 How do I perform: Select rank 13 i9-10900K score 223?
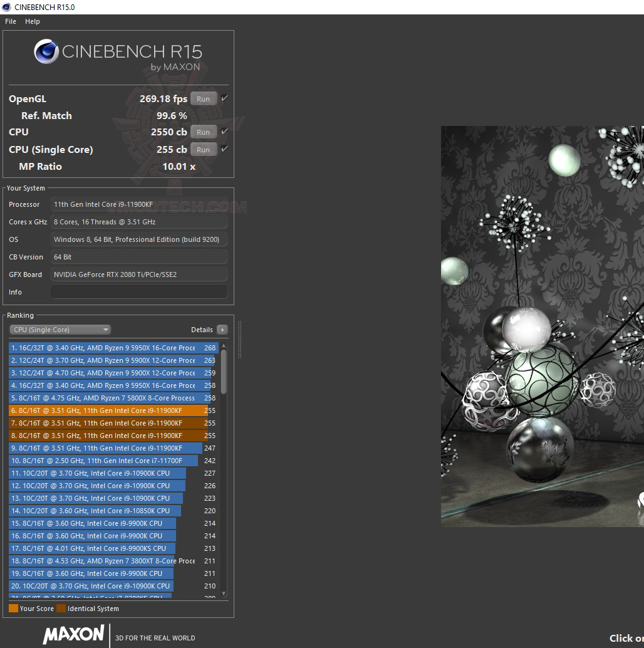coord(113,498)
